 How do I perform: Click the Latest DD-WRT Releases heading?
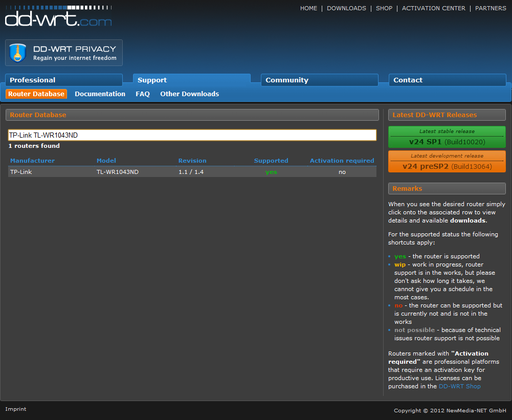[x=447, y=115]
